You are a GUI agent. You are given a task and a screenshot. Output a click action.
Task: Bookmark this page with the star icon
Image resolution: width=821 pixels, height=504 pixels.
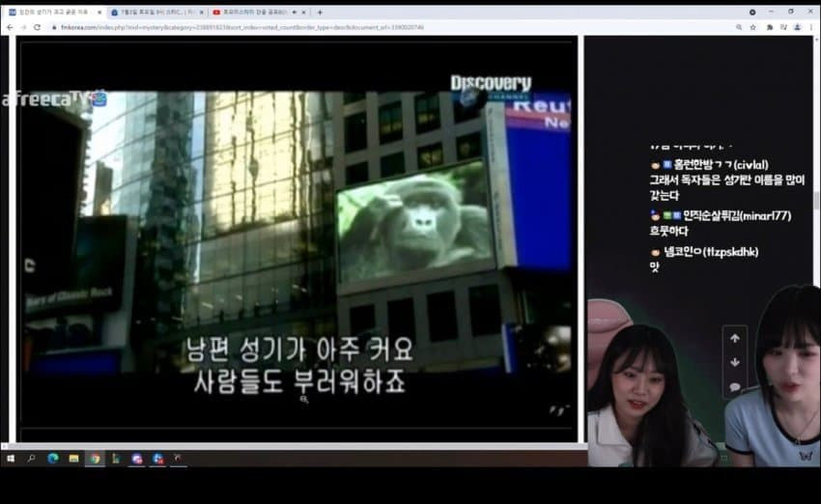pyautogui.click(x=753, y=27)
